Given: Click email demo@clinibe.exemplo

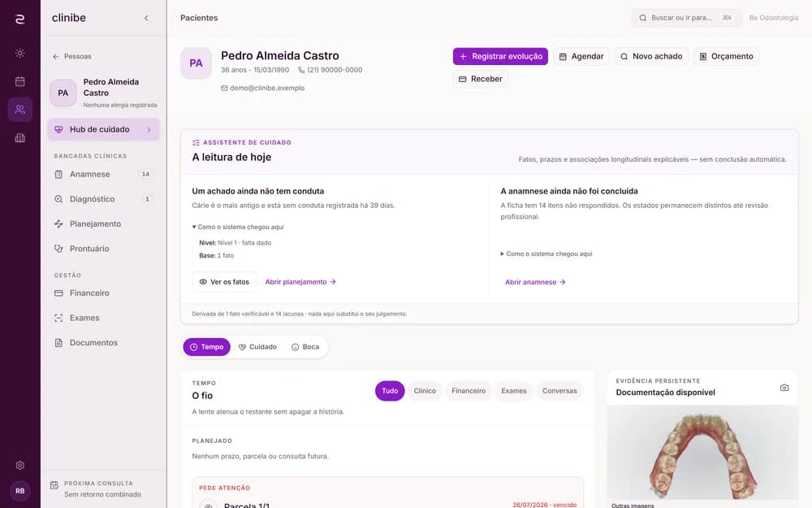Looking at the screenshot, I should 262,88.
